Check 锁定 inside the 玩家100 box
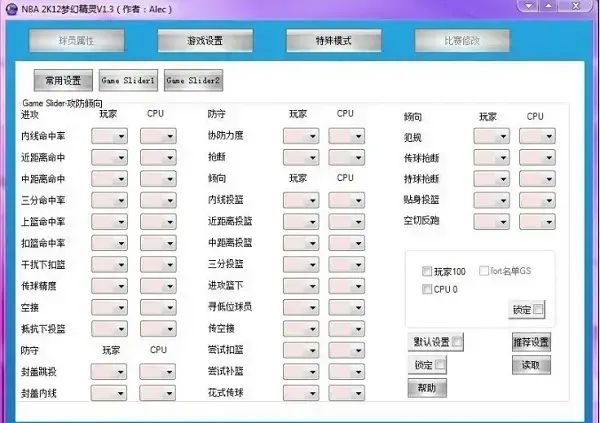600x423 pixels. (538, 309)
